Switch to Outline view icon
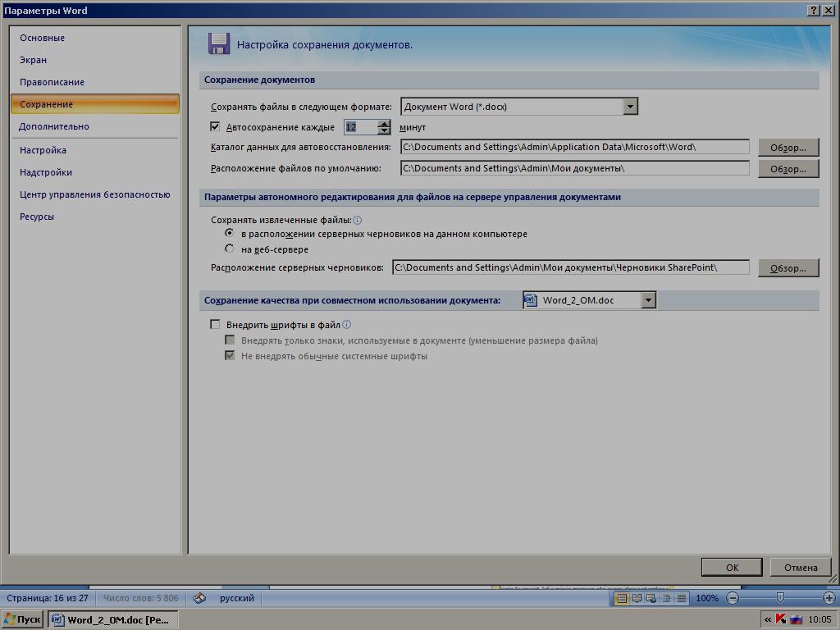This screenshot has width=840, height=630. [x=666, y=598]
